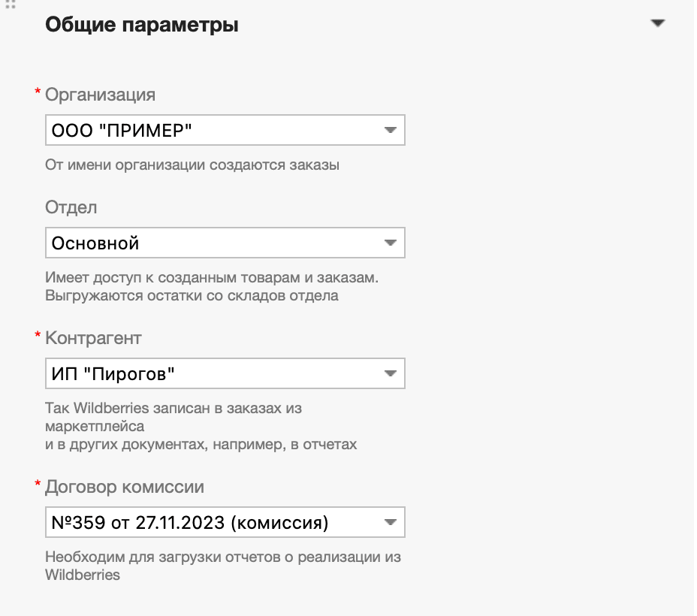Viewport: 697px width, 616px height.
Task: Select the field showing ООО "ПРИМЕР"
Action: [x=188, y=129]
